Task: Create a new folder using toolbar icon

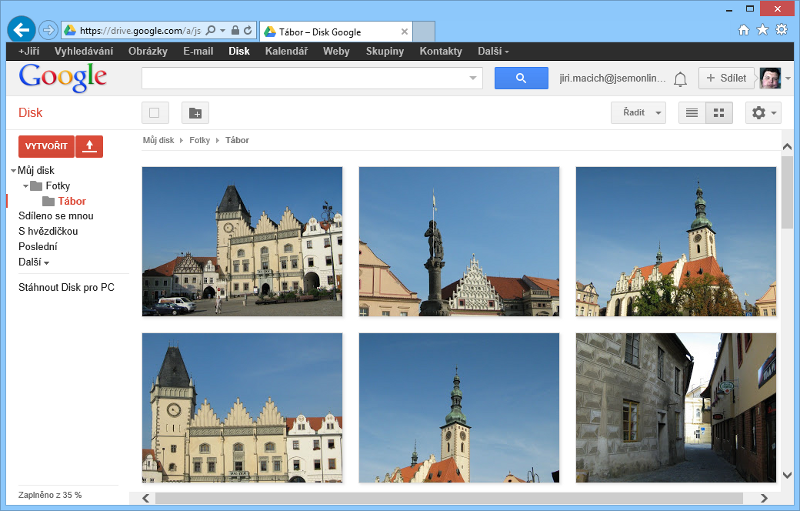Action: coord(195,113)
